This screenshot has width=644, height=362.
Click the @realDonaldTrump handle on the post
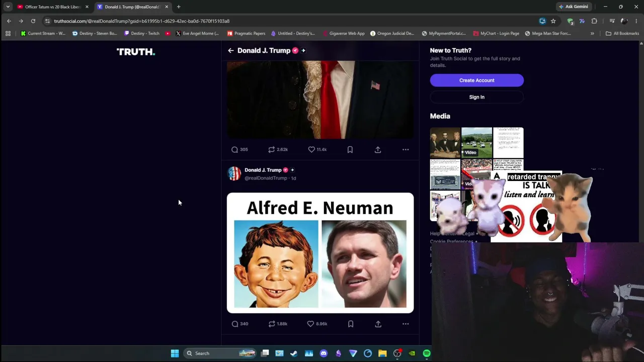(x=266, y=178)
